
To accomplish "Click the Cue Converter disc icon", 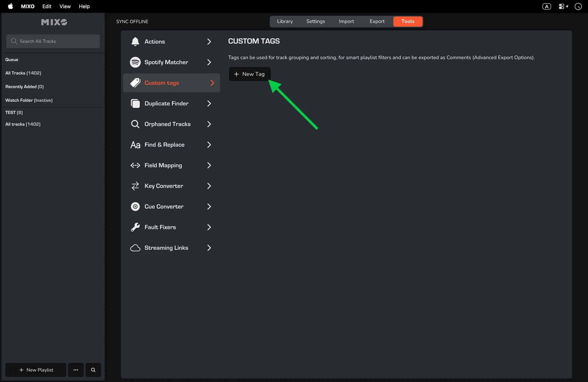I will [x=135, y=206].
